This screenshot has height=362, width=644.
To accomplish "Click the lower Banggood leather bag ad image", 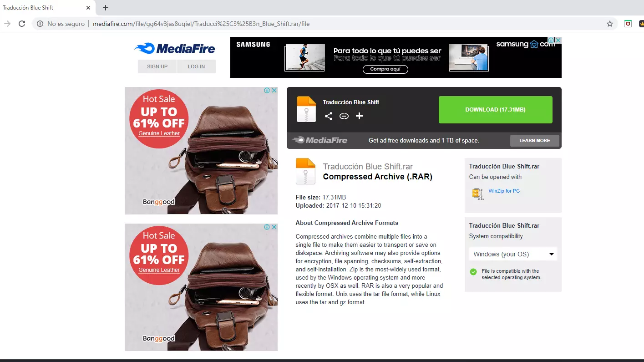I will [x=201, y=287].
